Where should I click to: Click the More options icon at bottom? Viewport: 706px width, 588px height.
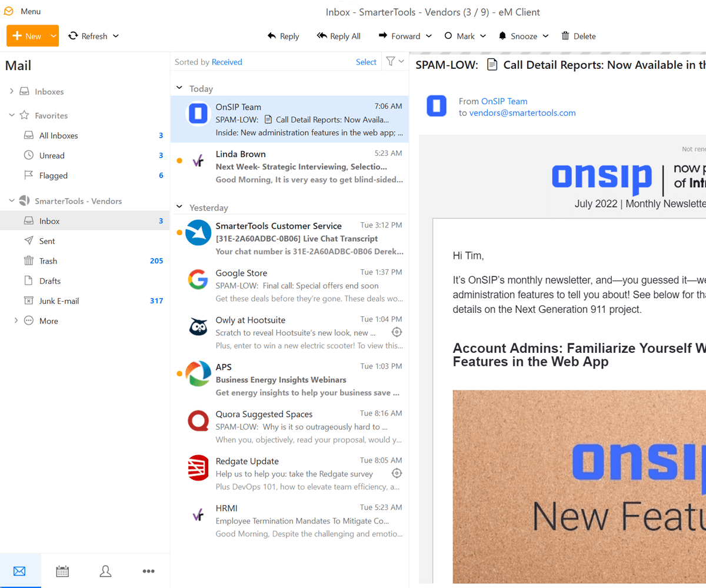pos(148,570)
